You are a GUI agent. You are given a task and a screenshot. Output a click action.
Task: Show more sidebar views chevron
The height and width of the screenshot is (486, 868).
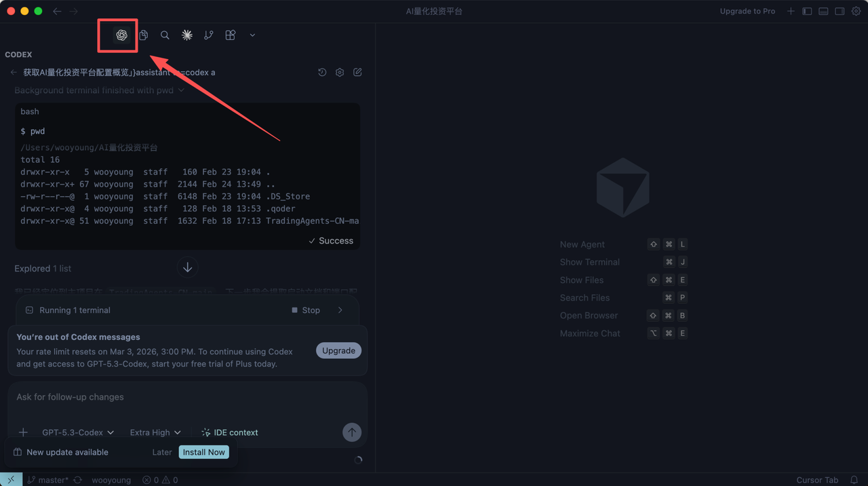(x=252, y=35)
